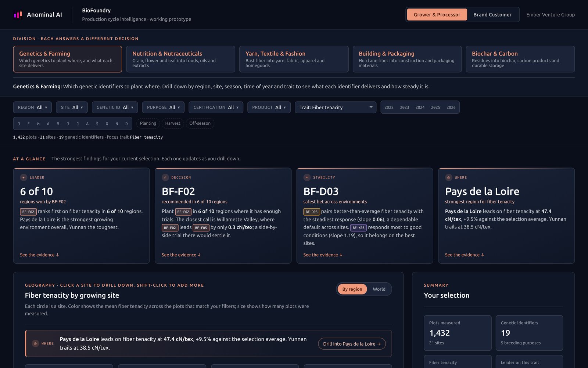Image resolution: width=588 pixels, height=368 pixels.
Task: Expand the Trait: Fiber tenacity selector
Action: [336, 107]
